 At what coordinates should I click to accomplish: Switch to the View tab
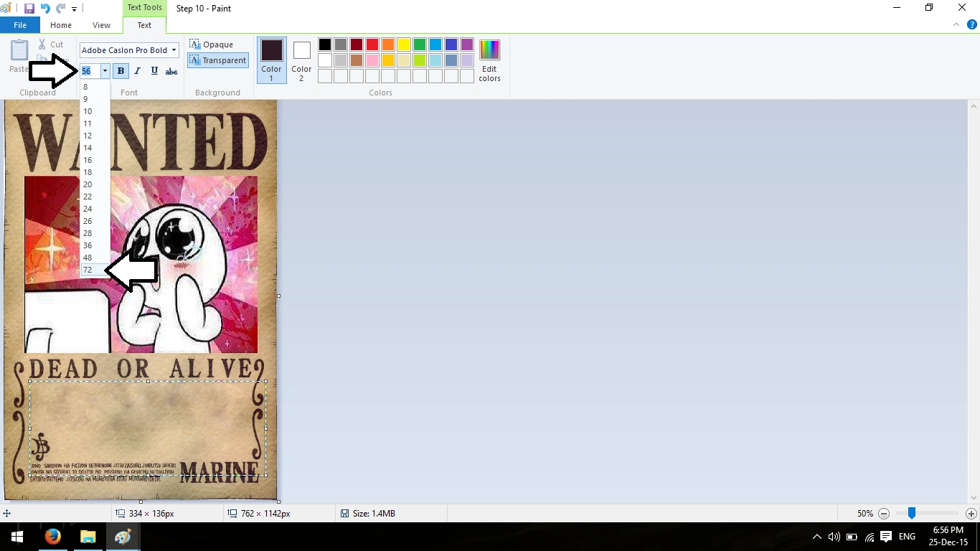tap(101, 25)
